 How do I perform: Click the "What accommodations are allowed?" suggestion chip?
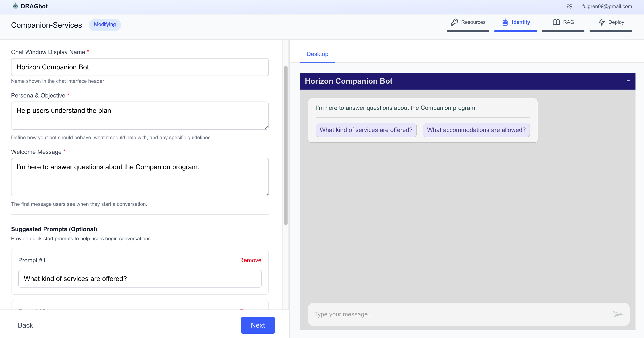click(476, 130)
